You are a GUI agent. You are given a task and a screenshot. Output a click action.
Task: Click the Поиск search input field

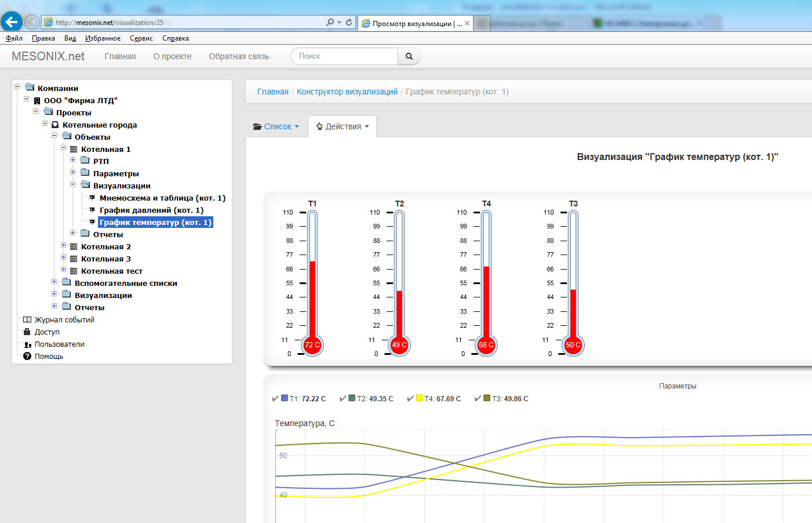344,56
